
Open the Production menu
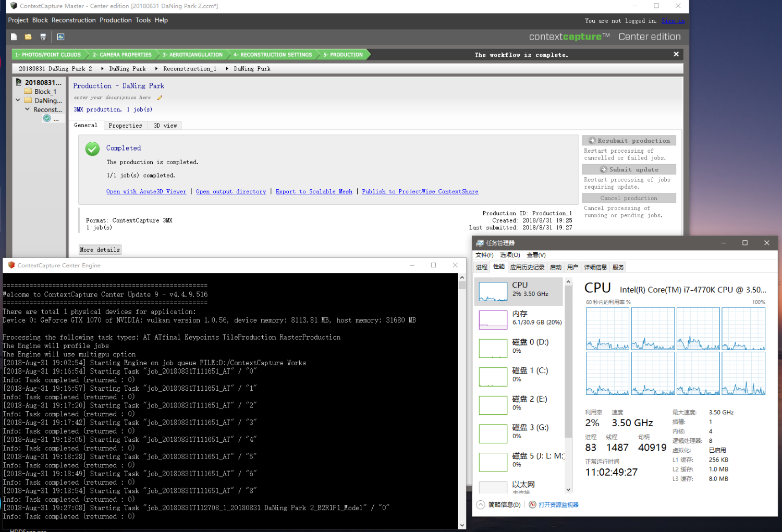point(116,20)
